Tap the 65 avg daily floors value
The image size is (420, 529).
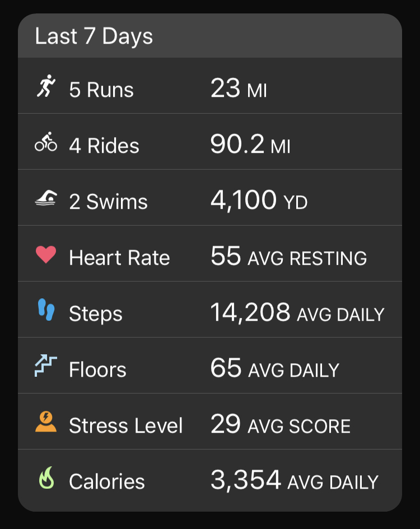pos(274,369)
